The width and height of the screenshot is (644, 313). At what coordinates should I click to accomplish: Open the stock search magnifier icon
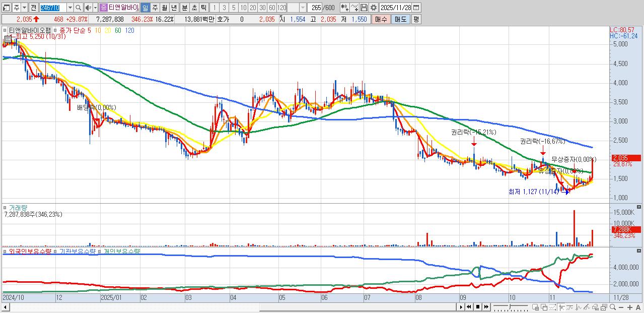(x=79, y=8)
